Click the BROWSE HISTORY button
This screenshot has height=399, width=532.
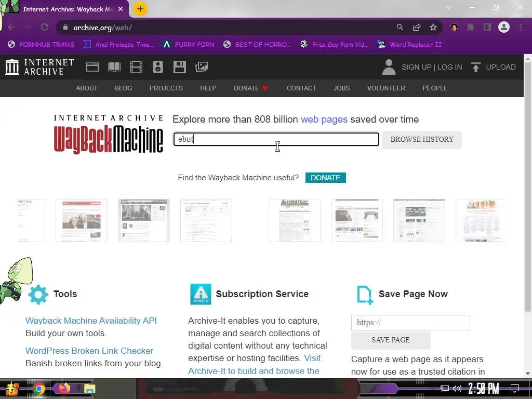pyautogui.click(x=422, y=139)
